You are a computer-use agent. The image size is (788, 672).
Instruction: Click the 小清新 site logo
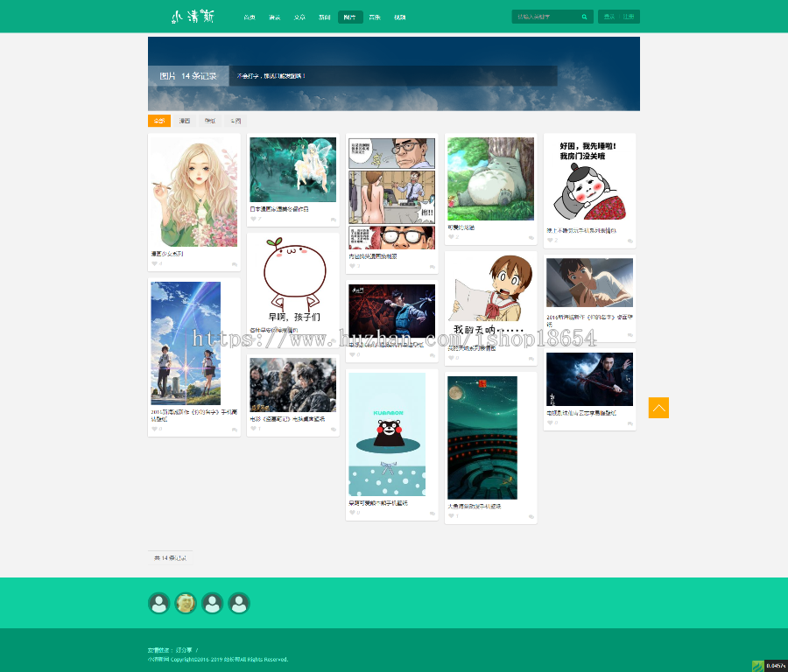click(193, 17)
